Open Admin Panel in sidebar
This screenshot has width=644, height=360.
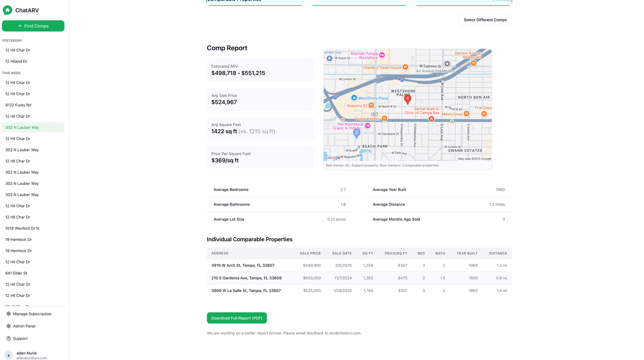tap(24, 326)
